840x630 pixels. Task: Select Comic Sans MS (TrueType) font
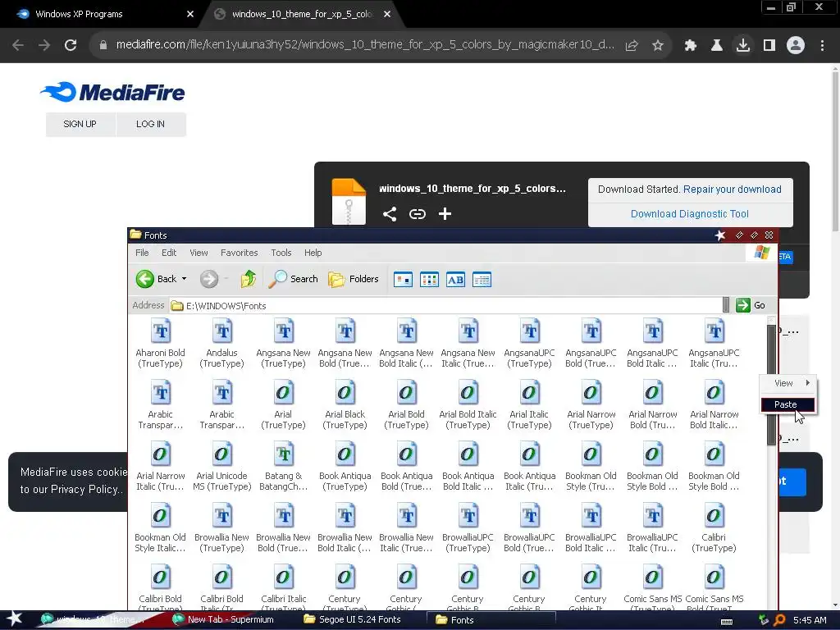coord(652,589)
